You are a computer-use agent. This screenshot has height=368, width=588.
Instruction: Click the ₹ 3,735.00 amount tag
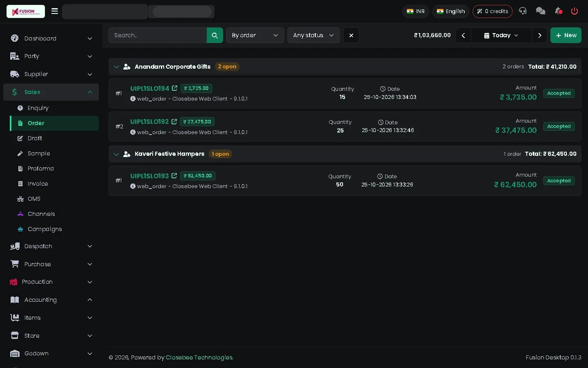(196, 88)
